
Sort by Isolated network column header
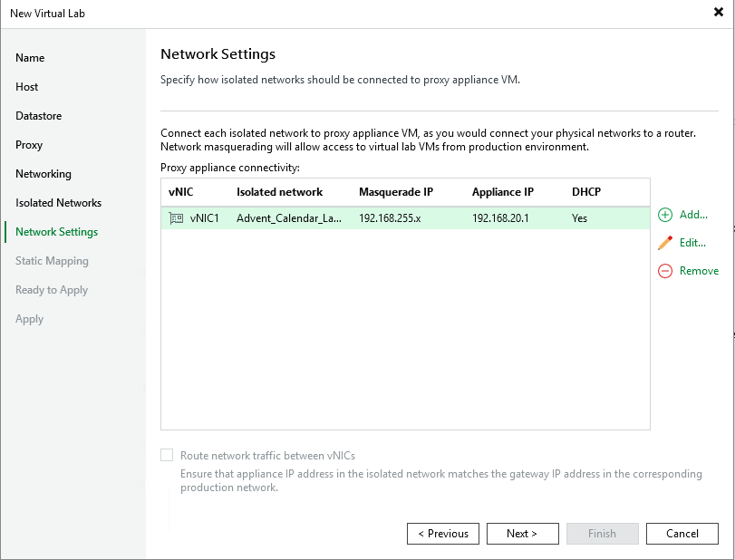point(279,192)
